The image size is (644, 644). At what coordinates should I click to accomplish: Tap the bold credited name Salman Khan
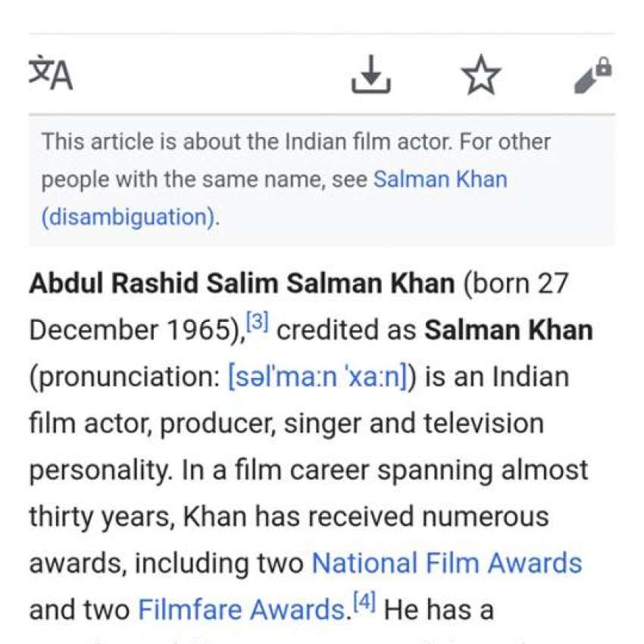point(508,330)
